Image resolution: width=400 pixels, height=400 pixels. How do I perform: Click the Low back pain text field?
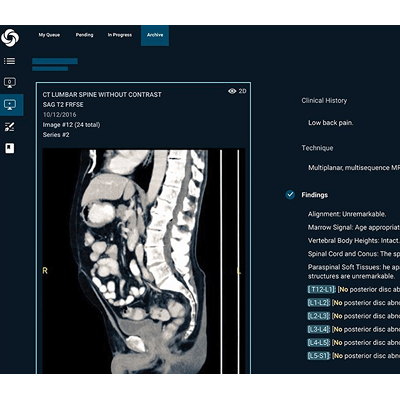330,123
